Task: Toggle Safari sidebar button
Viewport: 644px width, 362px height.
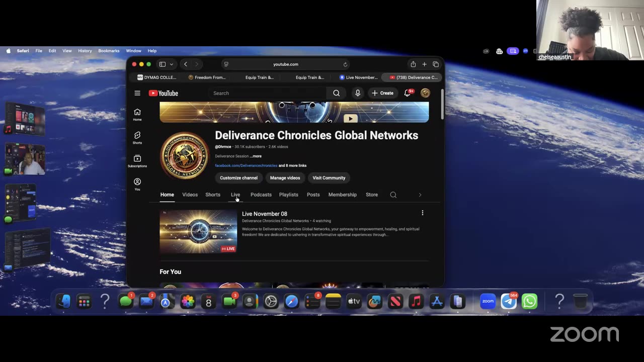Action: [x=163, y=64]
